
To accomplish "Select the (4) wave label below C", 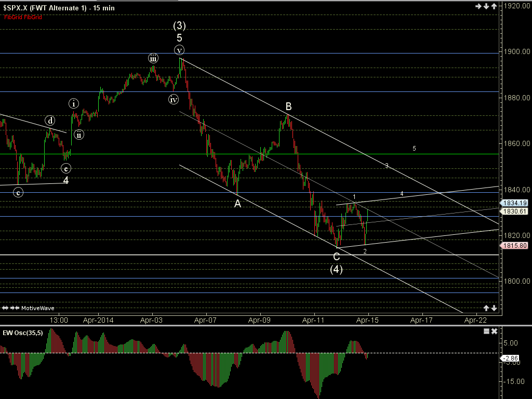I will (336, 269).
